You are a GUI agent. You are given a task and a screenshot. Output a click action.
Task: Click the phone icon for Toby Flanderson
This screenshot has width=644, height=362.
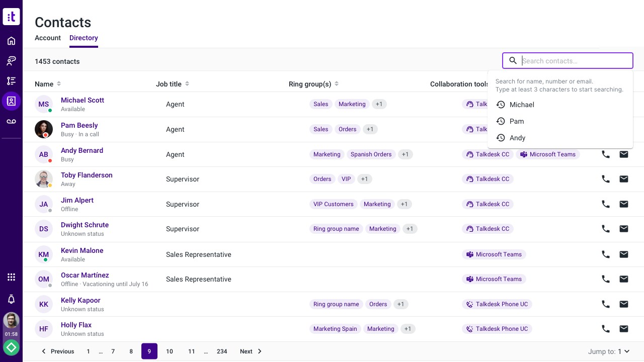click(x=606, y=179)
